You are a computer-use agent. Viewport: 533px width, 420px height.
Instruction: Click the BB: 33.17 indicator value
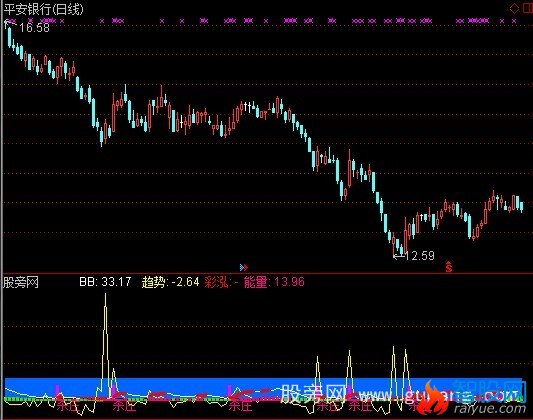pos(105,282)
